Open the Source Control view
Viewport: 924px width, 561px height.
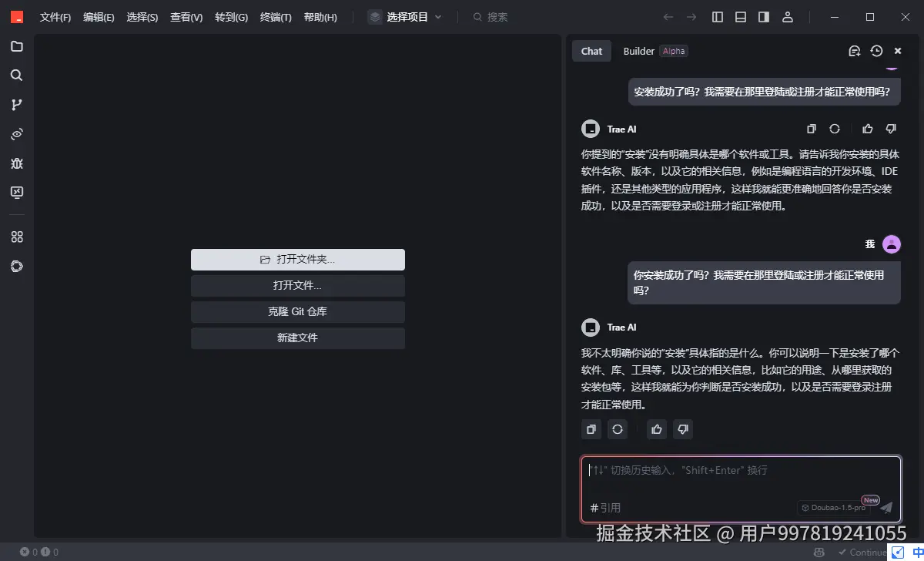tap(17, 105)
